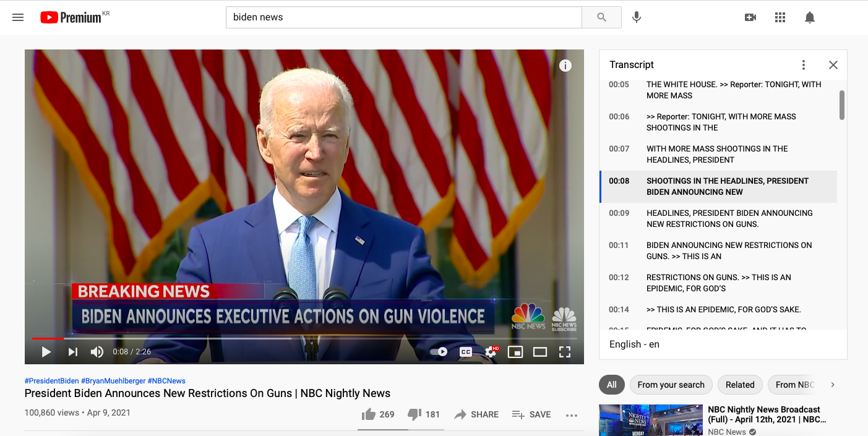Viewport: 868px width, 436px height.
Task: Select highlighted transcript line 00:08
Action: (x=718, y=187)
